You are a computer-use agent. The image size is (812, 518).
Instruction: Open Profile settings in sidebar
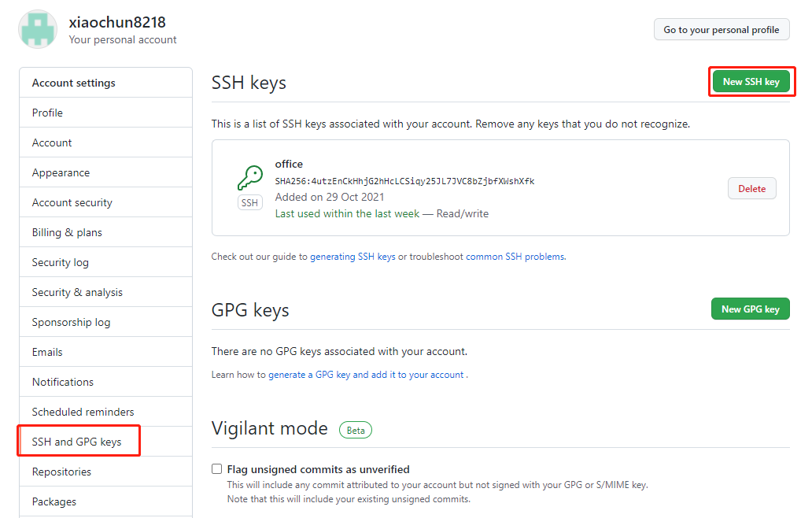click(x=47, y=113)
